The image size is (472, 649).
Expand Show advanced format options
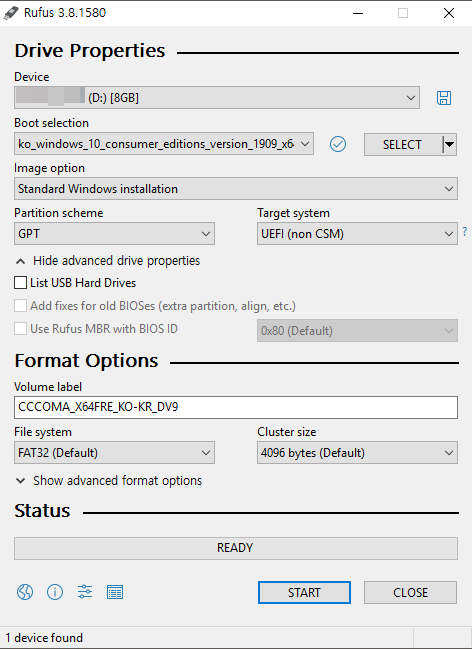coord(108,481)
